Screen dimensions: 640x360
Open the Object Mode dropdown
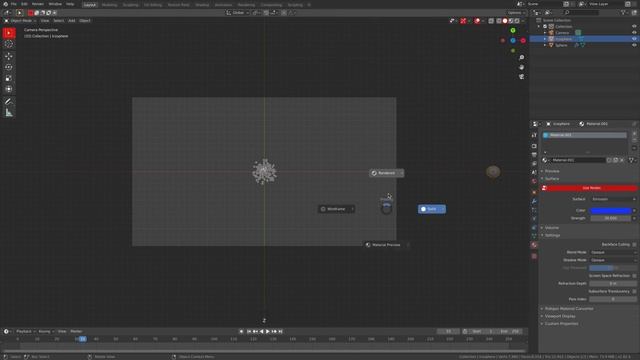pos(20,20)
